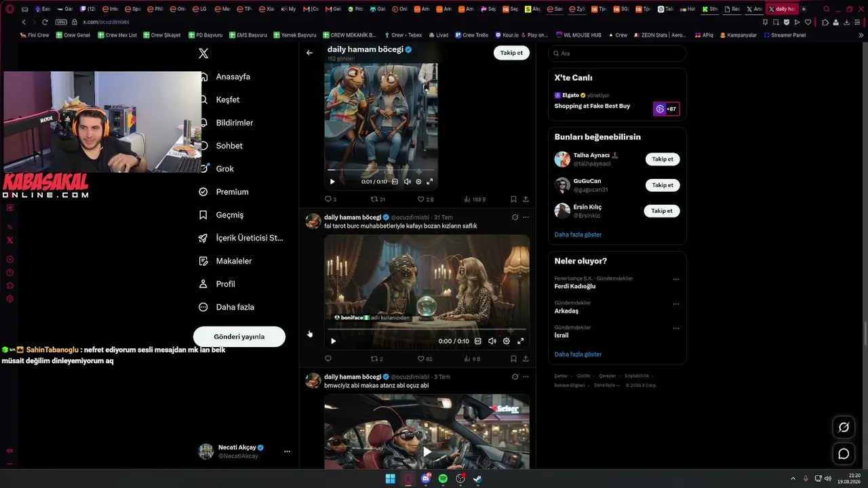This screenshot has height=488, width=868.
Task: Click the Ara search field
Action: point(617,54)
